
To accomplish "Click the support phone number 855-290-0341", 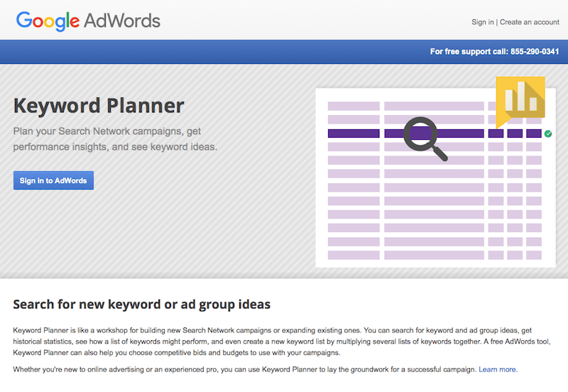I will coord(535,51).
